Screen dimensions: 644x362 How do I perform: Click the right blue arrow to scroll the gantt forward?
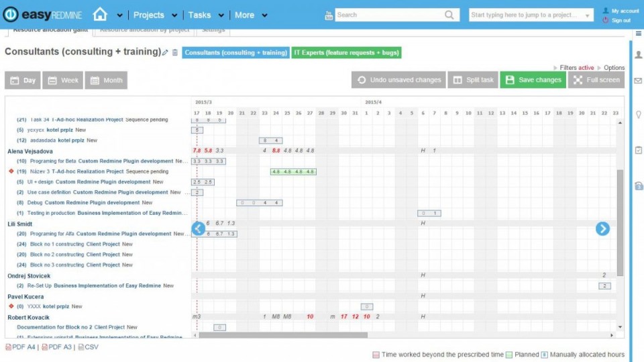click(602, 228)
